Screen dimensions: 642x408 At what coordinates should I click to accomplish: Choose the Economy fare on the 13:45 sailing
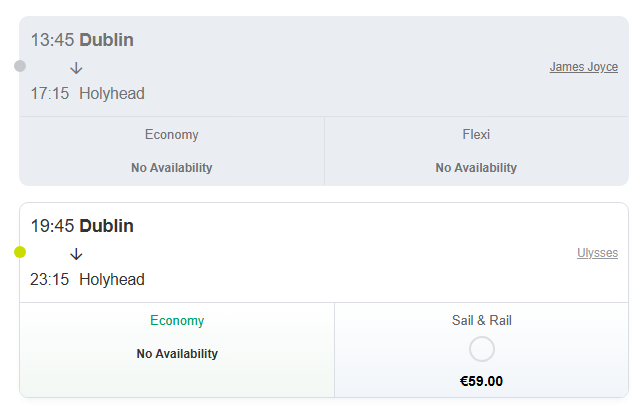point(171,135)
